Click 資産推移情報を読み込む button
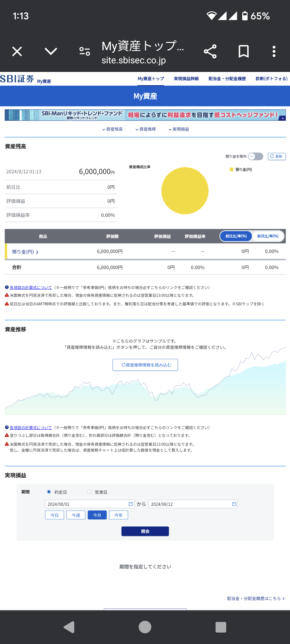 coord(145,365)
